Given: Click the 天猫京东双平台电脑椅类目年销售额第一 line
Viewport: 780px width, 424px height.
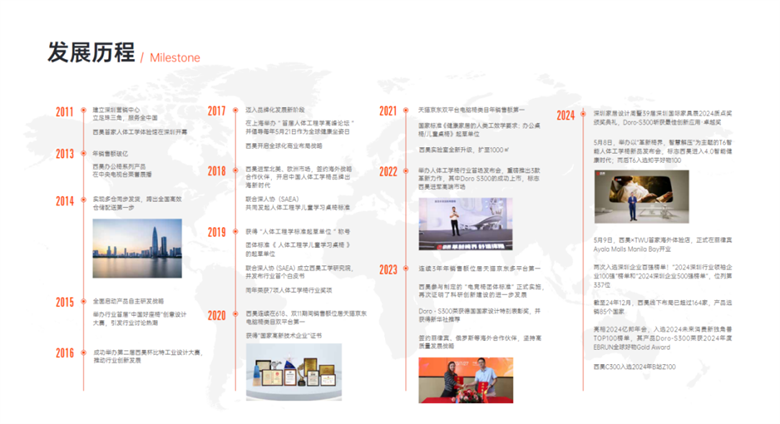Looking at the screenshot, I should coord(472,110).
